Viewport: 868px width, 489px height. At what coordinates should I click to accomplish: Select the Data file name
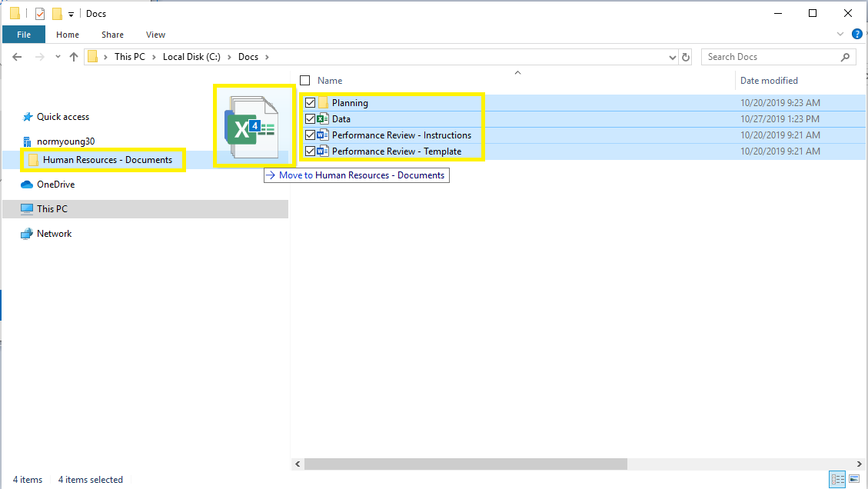[x=341, y=119]
